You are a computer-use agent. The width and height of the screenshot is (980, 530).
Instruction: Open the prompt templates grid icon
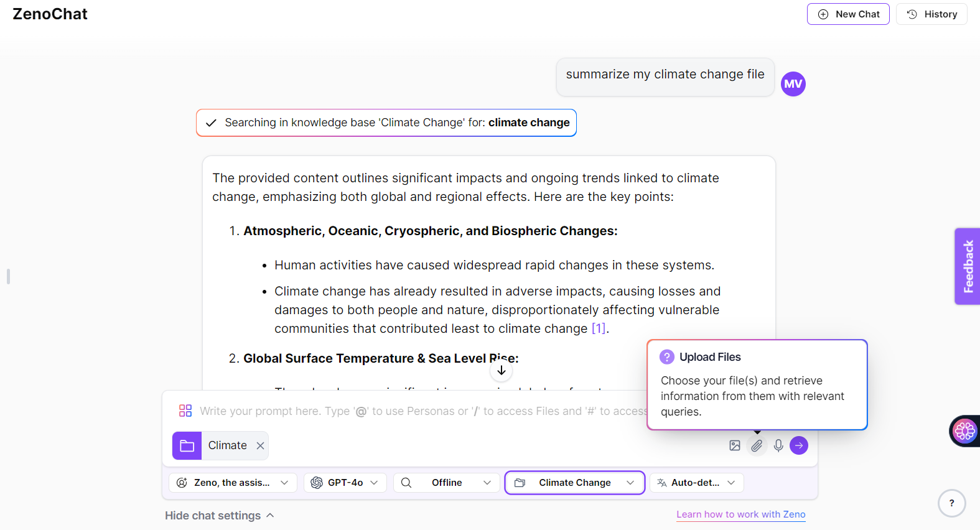click(x=185, y=411)
